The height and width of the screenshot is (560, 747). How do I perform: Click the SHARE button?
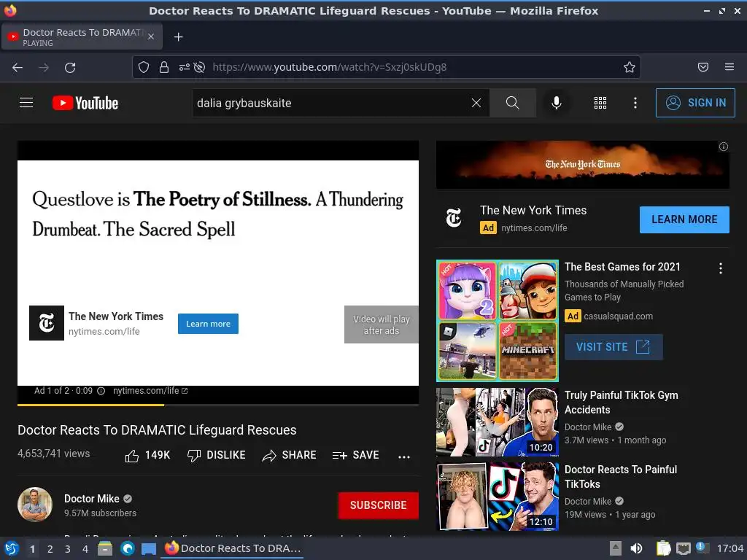pyautogui.click(x=289, y=456)
